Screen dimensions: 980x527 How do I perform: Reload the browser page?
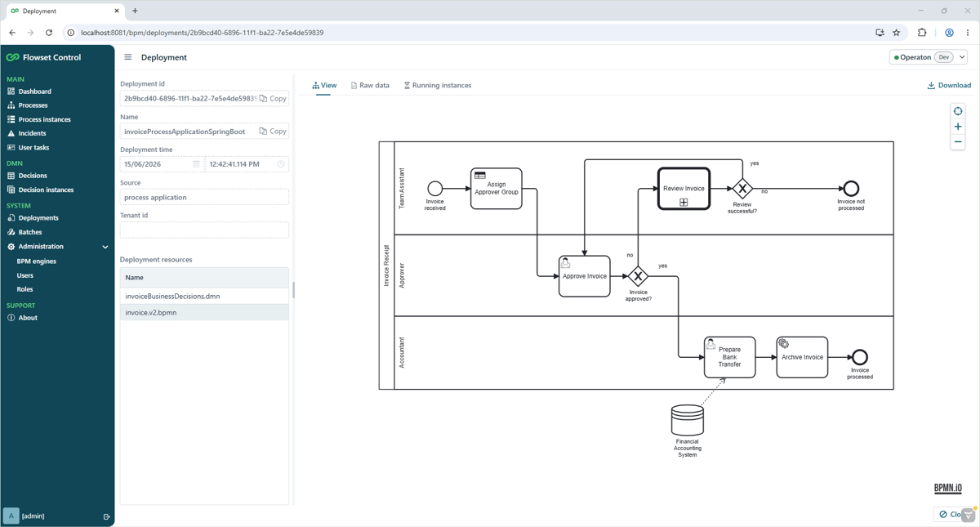49,33
